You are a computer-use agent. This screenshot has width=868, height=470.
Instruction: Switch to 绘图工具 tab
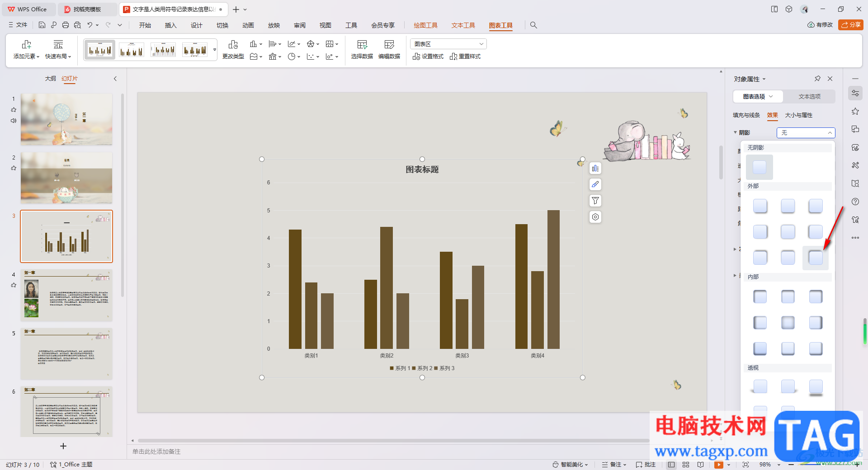[x=425, y=25]
